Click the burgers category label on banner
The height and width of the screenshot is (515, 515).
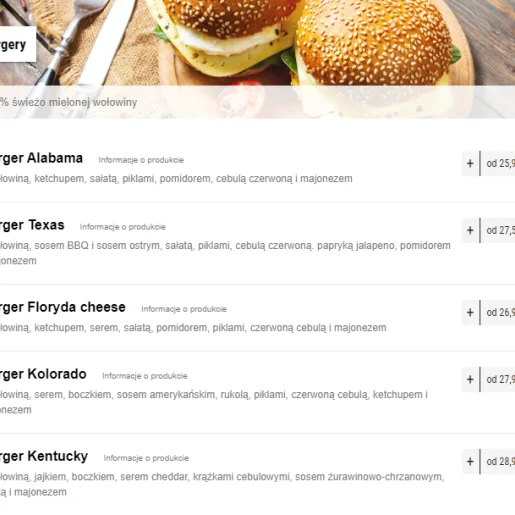pyautogui.click(x=13, y=45)
